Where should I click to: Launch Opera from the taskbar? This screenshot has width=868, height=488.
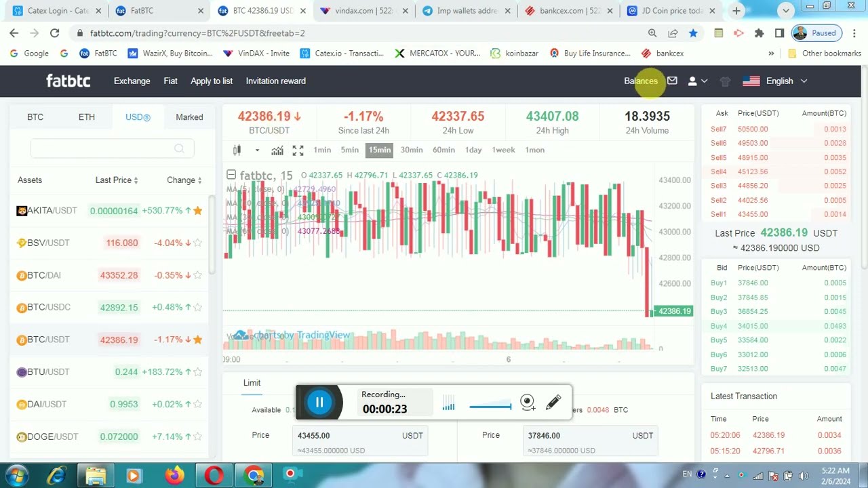[214, 476]
